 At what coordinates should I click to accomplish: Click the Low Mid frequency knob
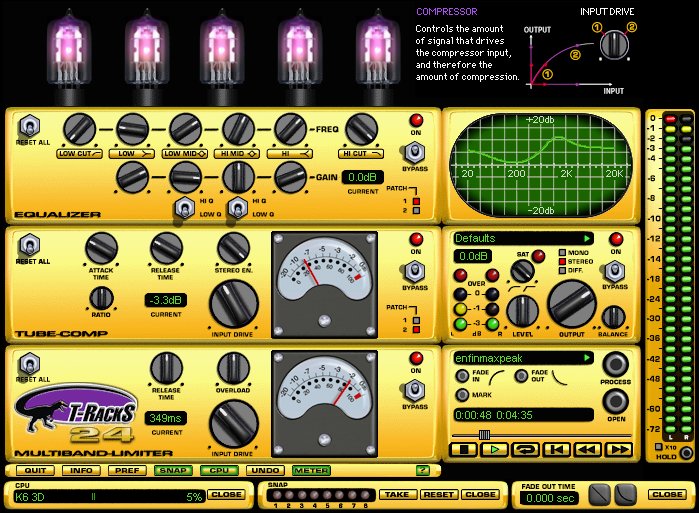(185, 129)
